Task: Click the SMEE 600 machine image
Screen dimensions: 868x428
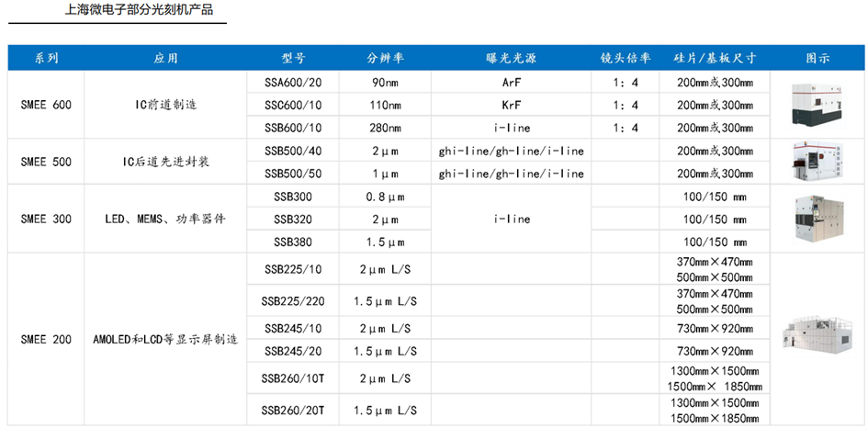Action: 818,106
